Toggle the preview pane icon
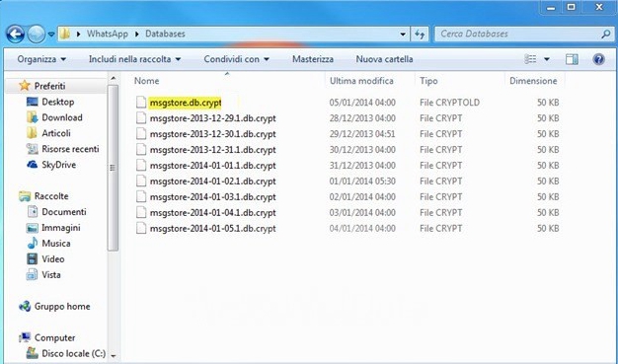The height and width of the screenshot is (364, 618). [572, 59]
